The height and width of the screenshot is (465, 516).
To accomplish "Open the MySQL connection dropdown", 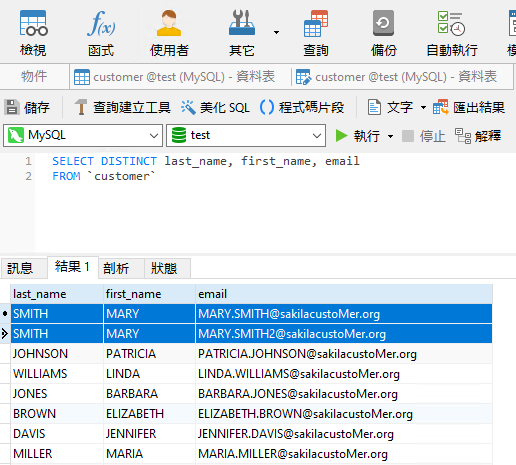I will (83, 135).
